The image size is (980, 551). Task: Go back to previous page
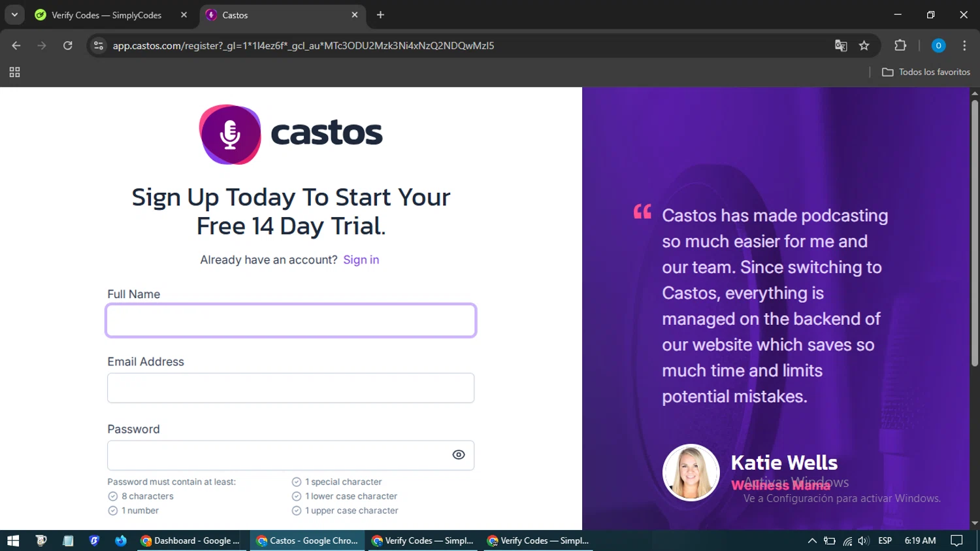point(16,45)
